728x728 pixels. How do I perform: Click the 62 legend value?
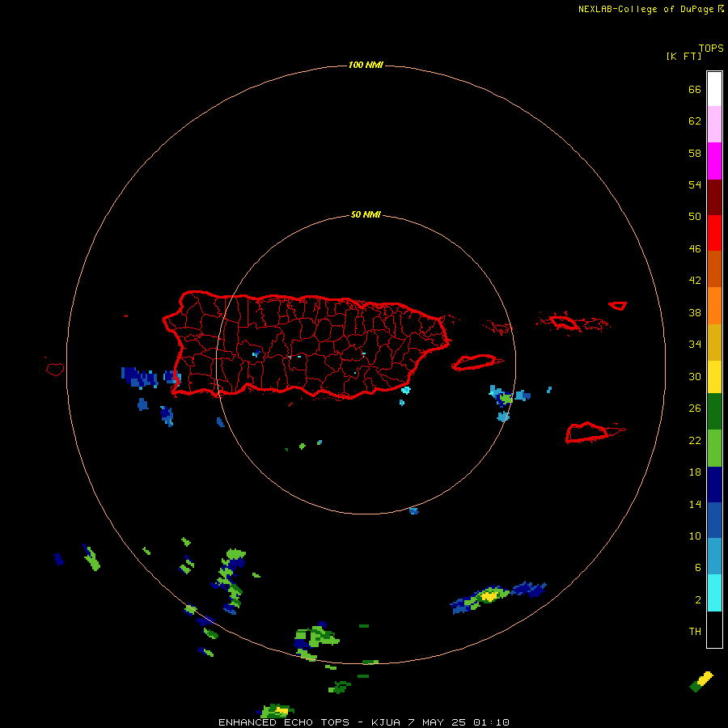click(x=695, y=121)
